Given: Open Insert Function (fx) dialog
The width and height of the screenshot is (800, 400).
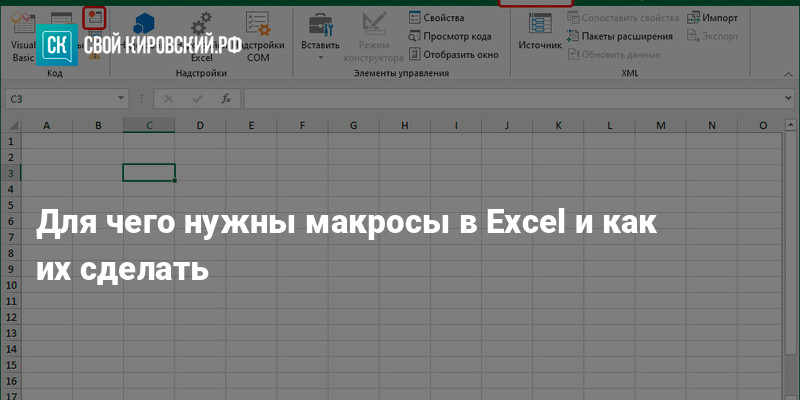Looking at the screenshot, I should pyautogui.click(x=227, y=99).
